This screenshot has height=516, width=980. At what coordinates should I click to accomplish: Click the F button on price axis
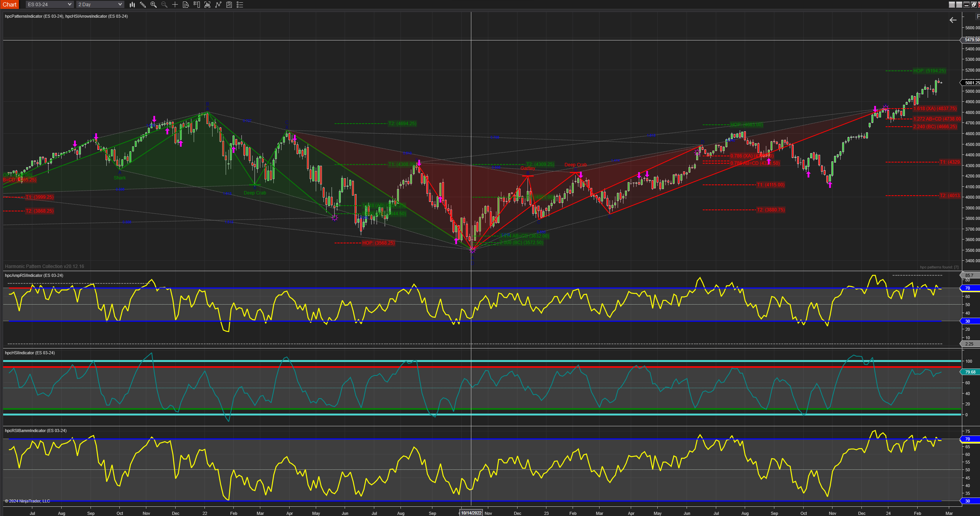[x=978, y=17]
